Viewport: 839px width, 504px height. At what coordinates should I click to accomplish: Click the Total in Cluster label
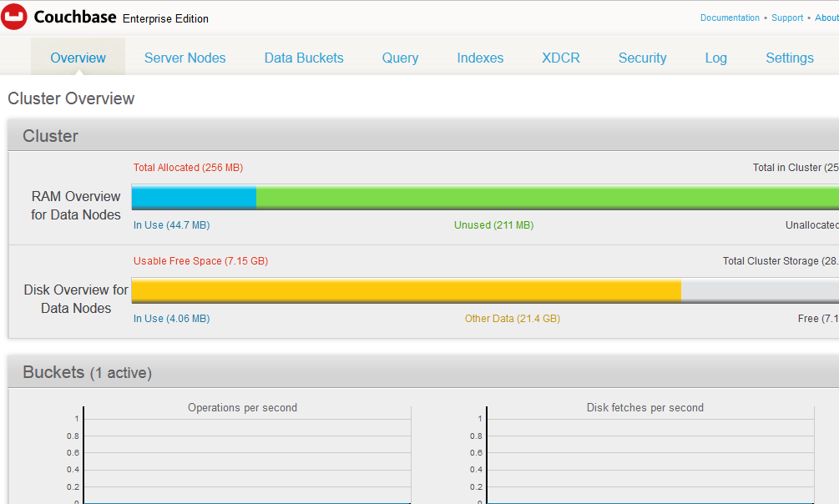tap(796, 168)
